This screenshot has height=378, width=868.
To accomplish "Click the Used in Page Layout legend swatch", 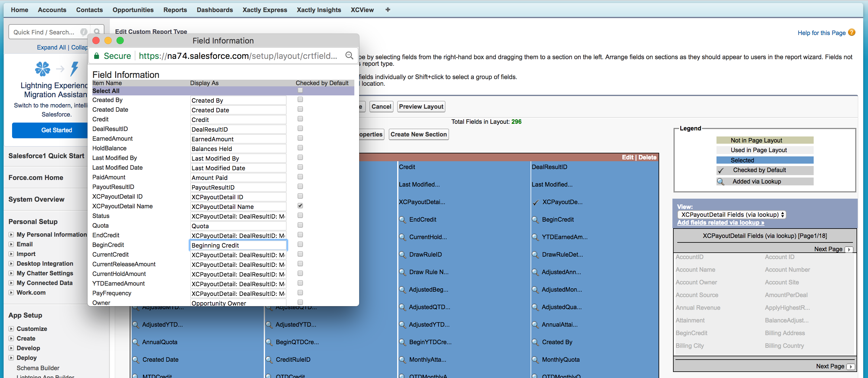I will (765, 150).
